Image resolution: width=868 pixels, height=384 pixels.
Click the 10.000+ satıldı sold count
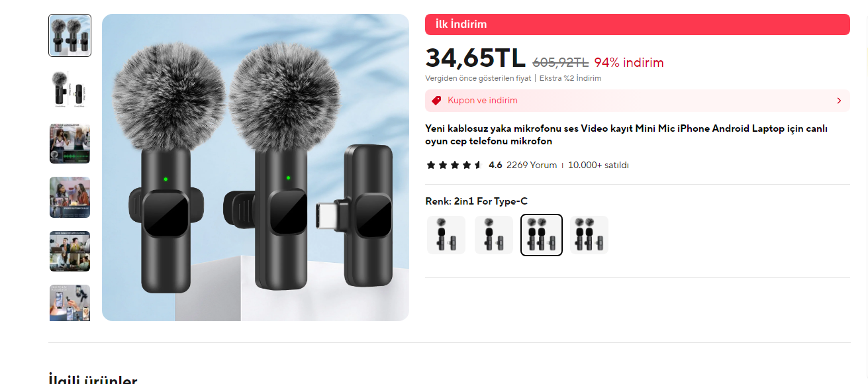coord(599,165)
